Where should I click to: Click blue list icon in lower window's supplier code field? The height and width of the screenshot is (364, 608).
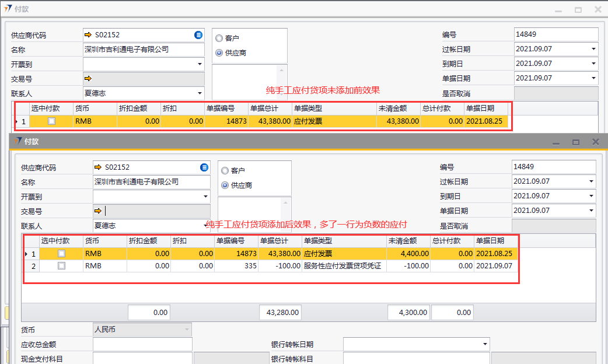[204, 167]
